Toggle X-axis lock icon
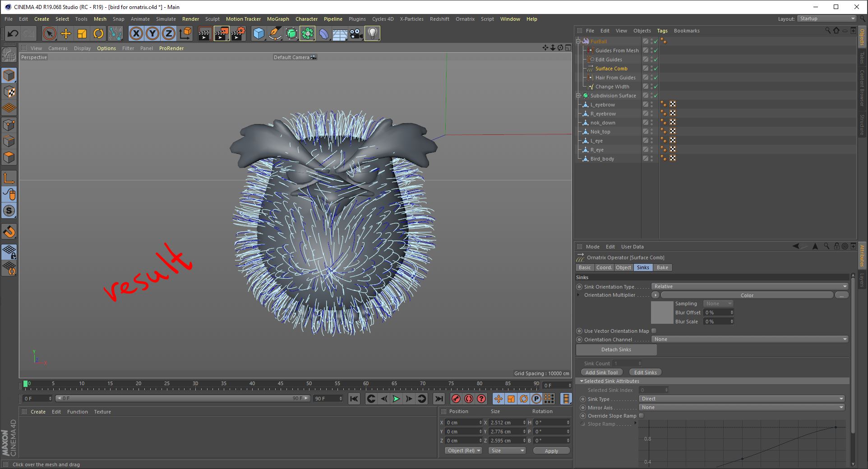The height and width of the screenshot is (469, 868). coord(136,34)
